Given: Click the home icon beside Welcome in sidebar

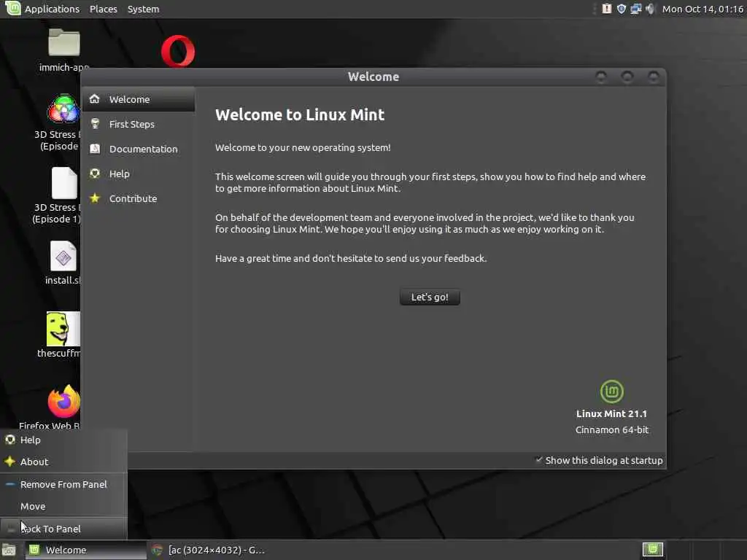Looking at the screenshot, I should click(95, 98).
